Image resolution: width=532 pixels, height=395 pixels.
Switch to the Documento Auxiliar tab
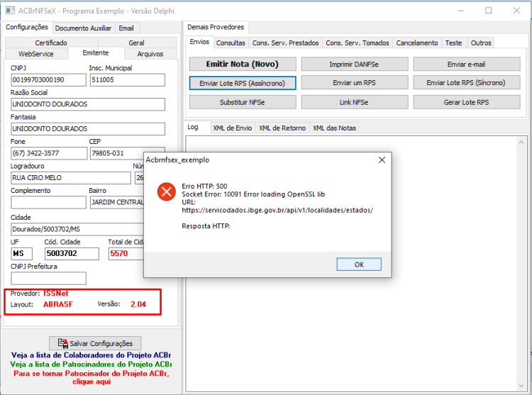point(83,28)
